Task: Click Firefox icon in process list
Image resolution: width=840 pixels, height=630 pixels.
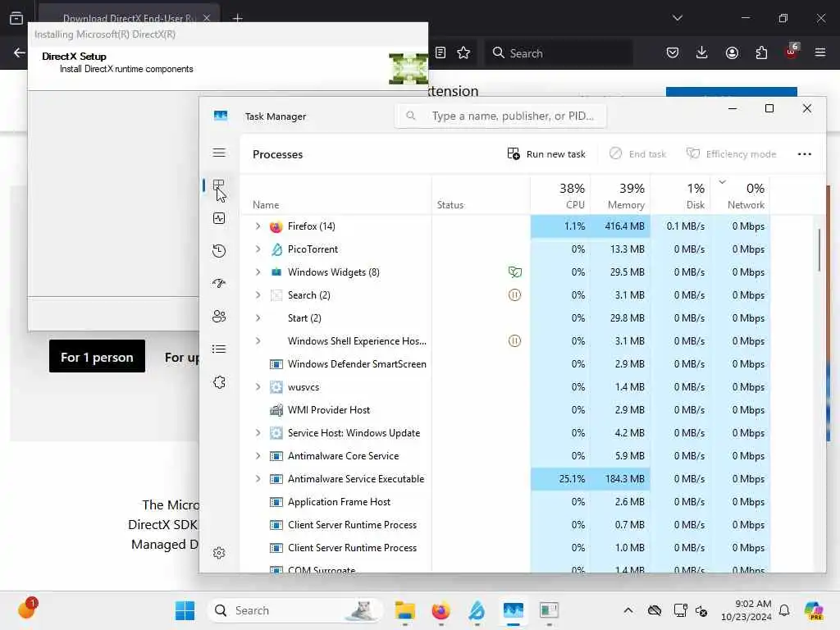Action: pyautogui.click(x=276, y=226)
